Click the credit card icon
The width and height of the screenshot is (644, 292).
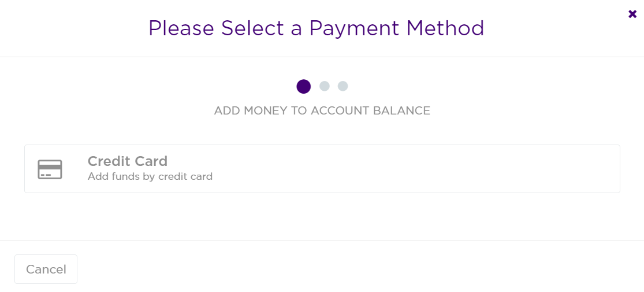(x=50, y=169)
